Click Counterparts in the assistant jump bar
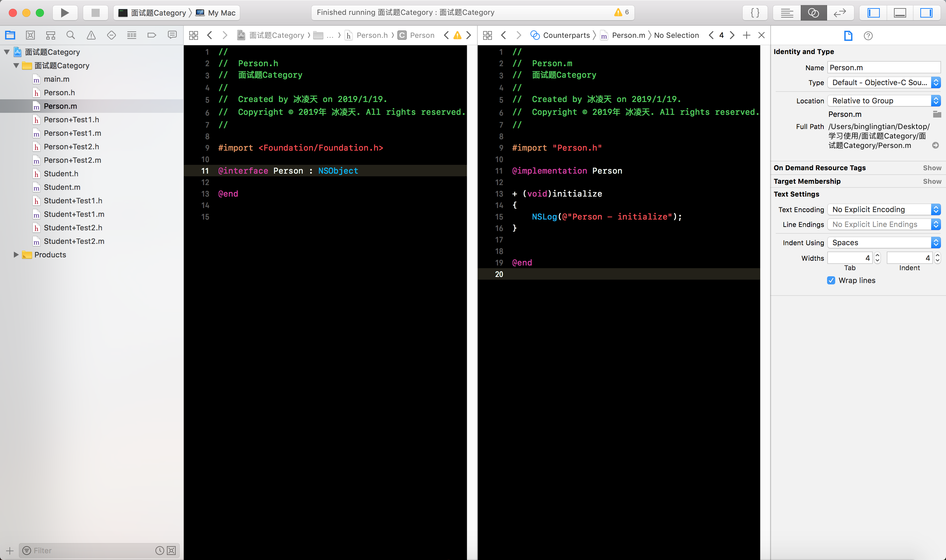This screenshot has width=946, height=560. pos(566,35)
